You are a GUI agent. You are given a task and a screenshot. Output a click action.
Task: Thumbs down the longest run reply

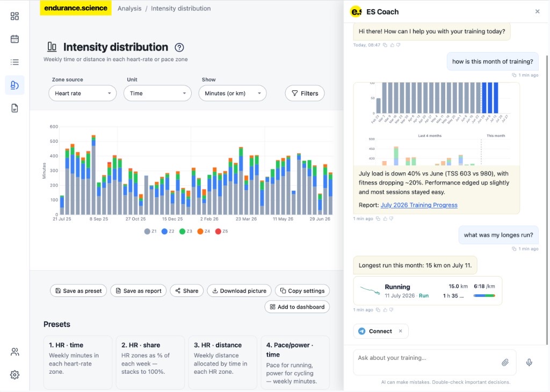(391, 310)
